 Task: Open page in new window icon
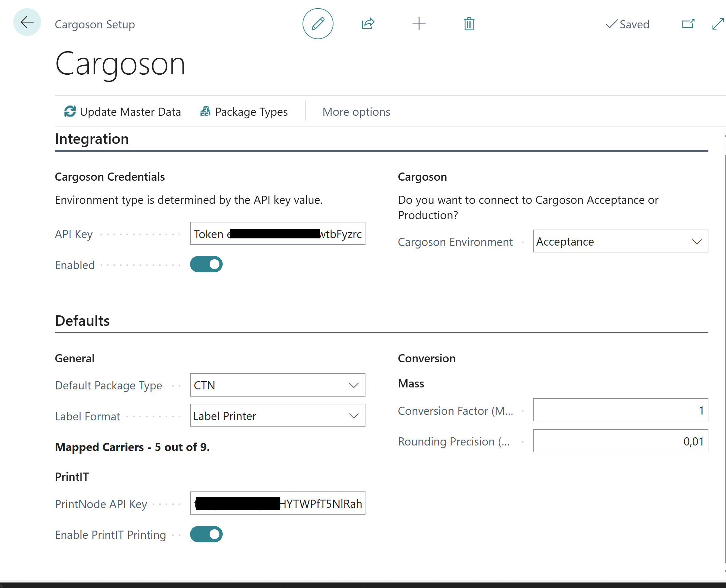point(688,24)
